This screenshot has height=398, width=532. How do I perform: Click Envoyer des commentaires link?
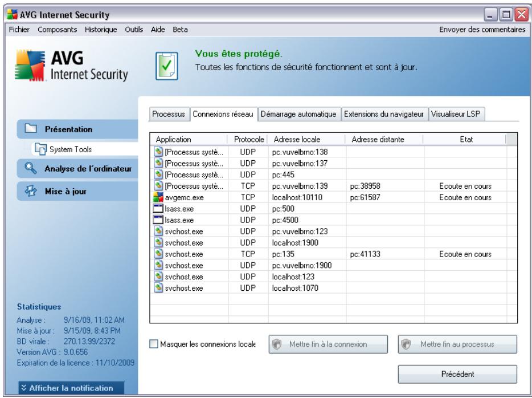coord(482,30)
